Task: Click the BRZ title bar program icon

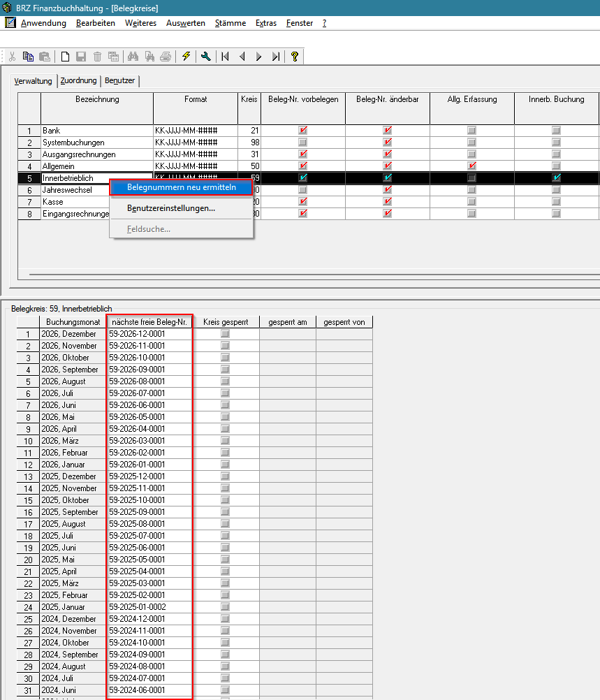Action: (7, 8)
